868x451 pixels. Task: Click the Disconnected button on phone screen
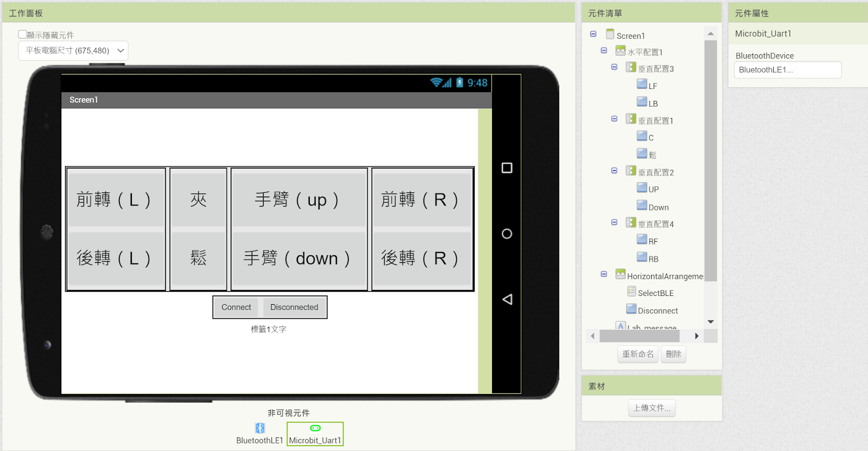coord(294,307)
